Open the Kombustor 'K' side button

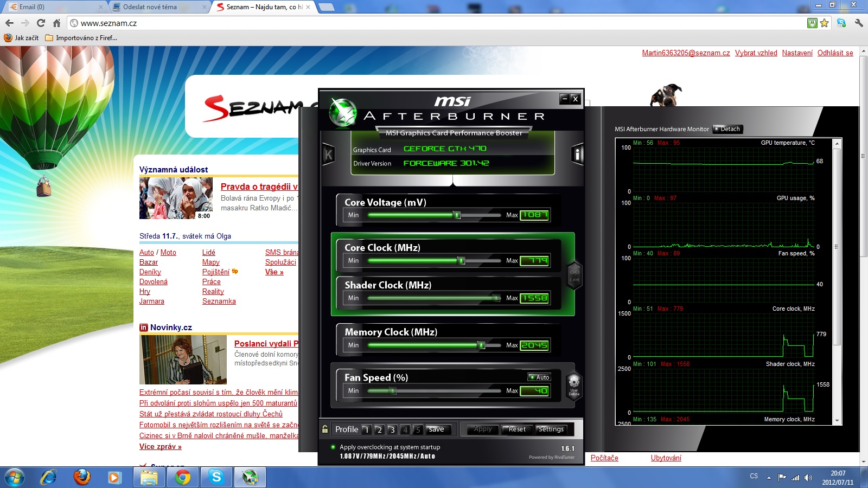328,155
